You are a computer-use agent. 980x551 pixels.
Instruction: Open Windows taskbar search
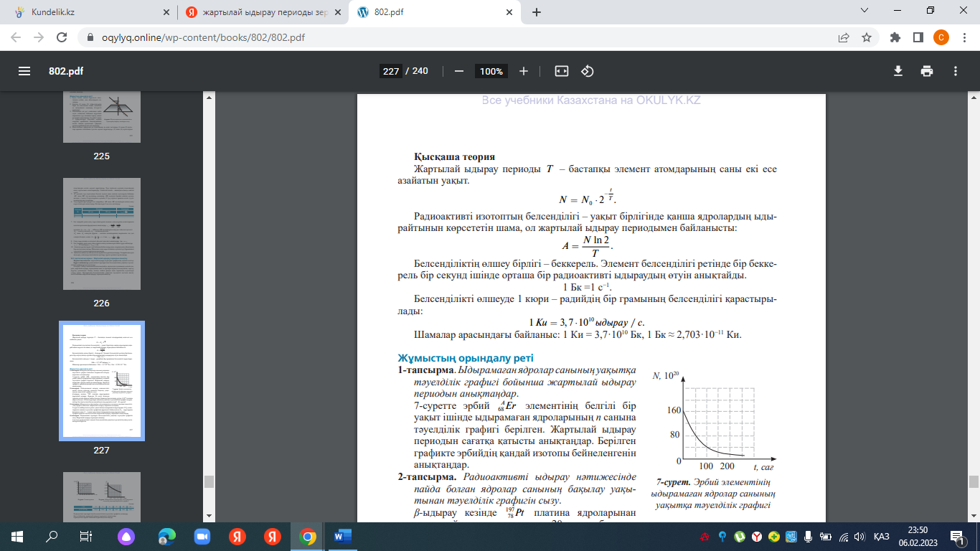(52, 536)
